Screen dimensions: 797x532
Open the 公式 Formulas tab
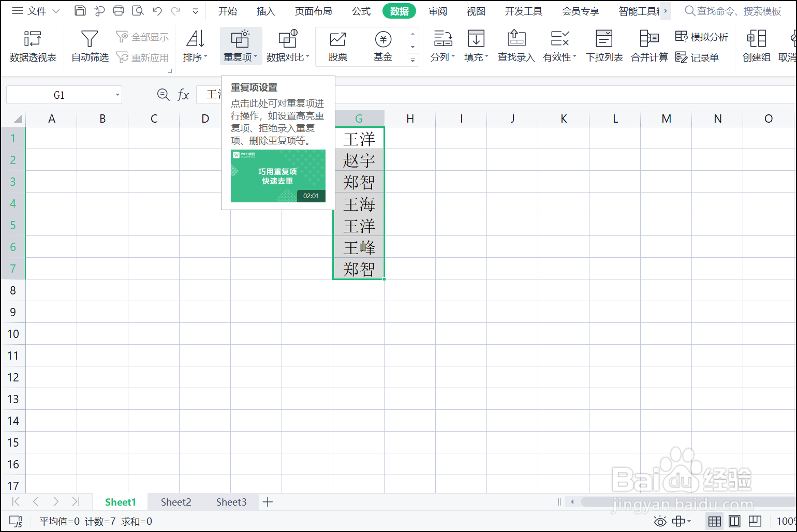pos(361,11)
